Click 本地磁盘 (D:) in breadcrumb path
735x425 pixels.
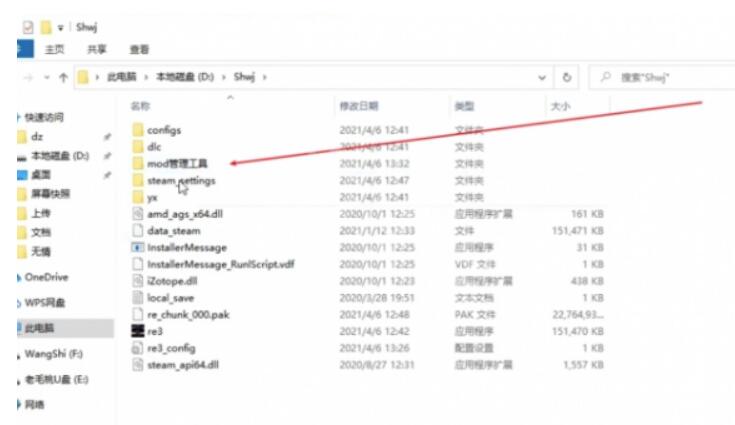click(x=185, y=77)
